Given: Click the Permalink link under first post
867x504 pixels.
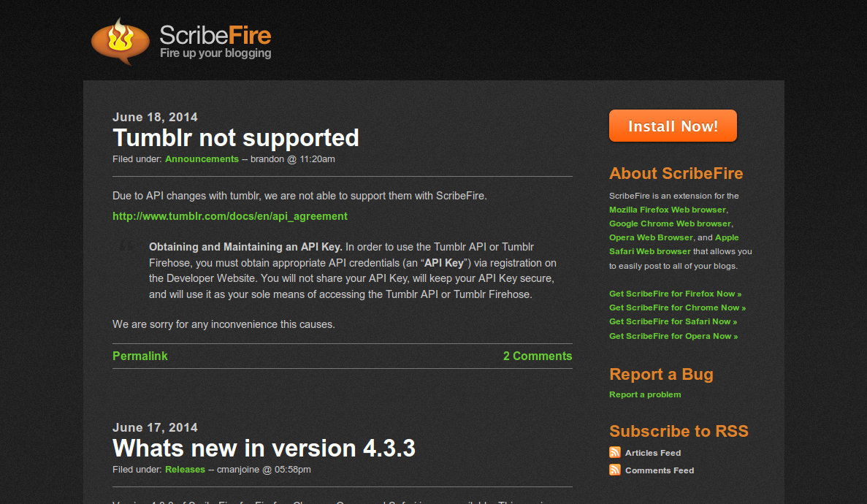Looking at the screenshot, I should pos(140,356).
